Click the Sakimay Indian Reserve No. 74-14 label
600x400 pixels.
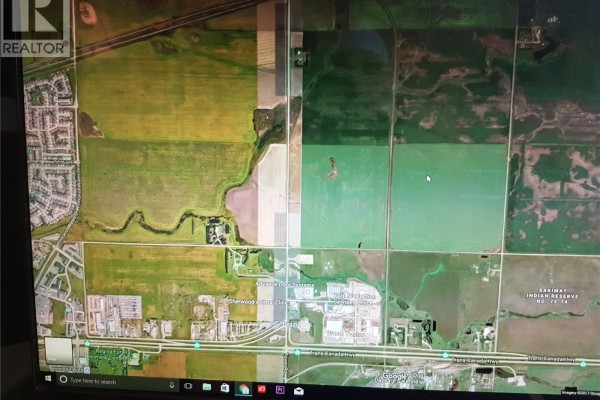point(552,296)
